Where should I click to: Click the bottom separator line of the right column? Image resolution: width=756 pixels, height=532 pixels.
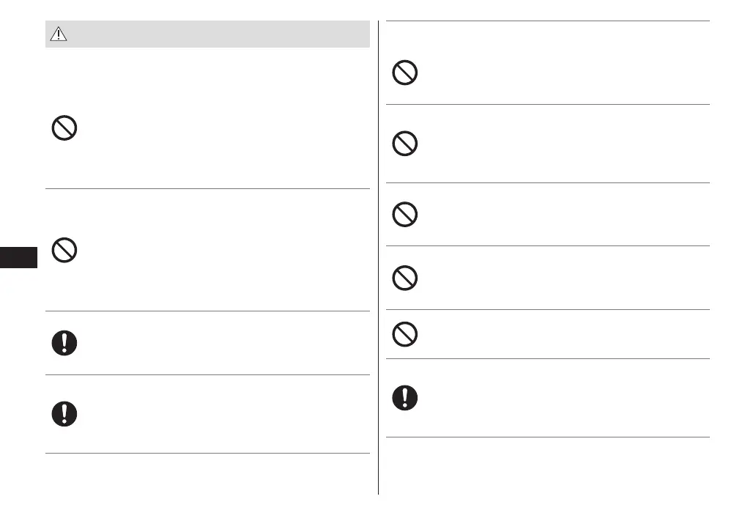click(x=547, y=437)
